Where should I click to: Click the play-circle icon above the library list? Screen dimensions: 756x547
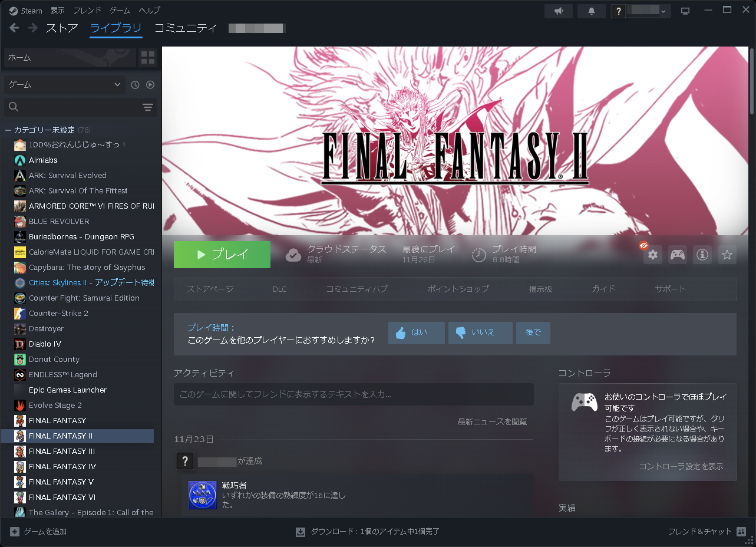150,84
